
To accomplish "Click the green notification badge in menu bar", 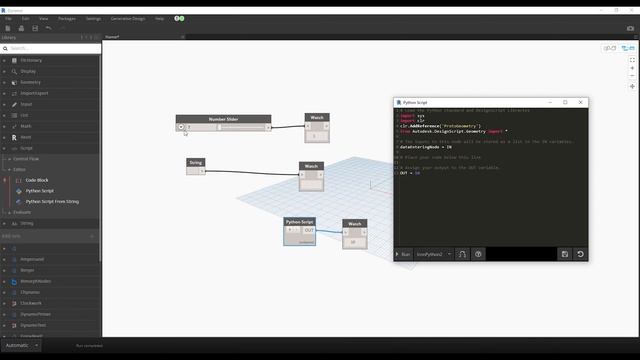I will click(182, 18).
